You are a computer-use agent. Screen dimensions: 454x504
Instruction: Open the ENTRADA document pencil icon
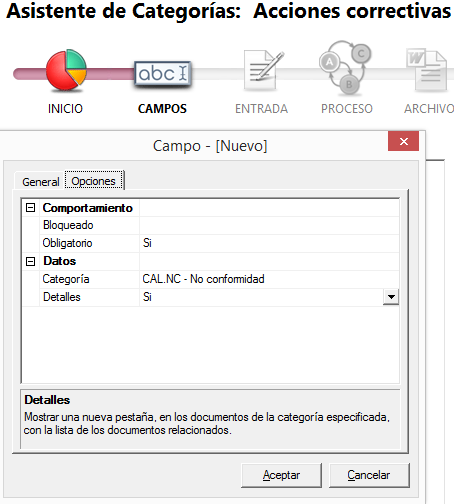click(263, 70)
